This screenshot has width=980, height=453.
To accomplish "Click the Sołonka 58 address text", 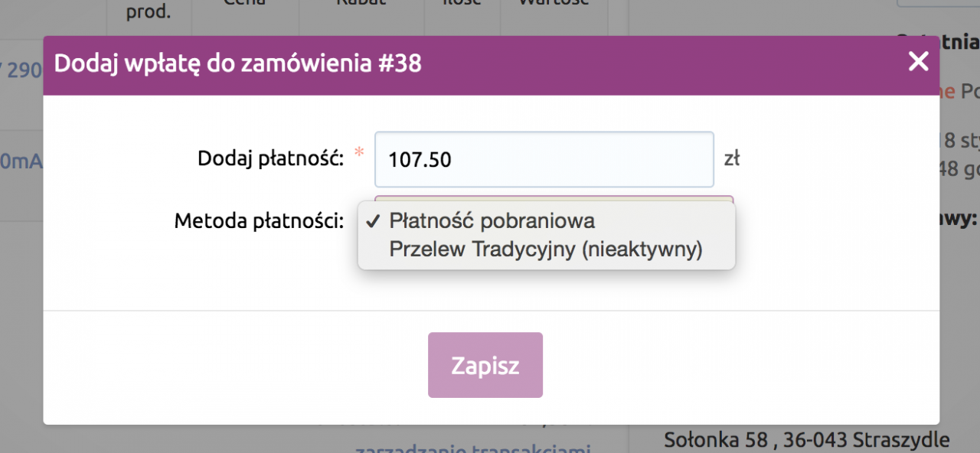I will point(807,440).
